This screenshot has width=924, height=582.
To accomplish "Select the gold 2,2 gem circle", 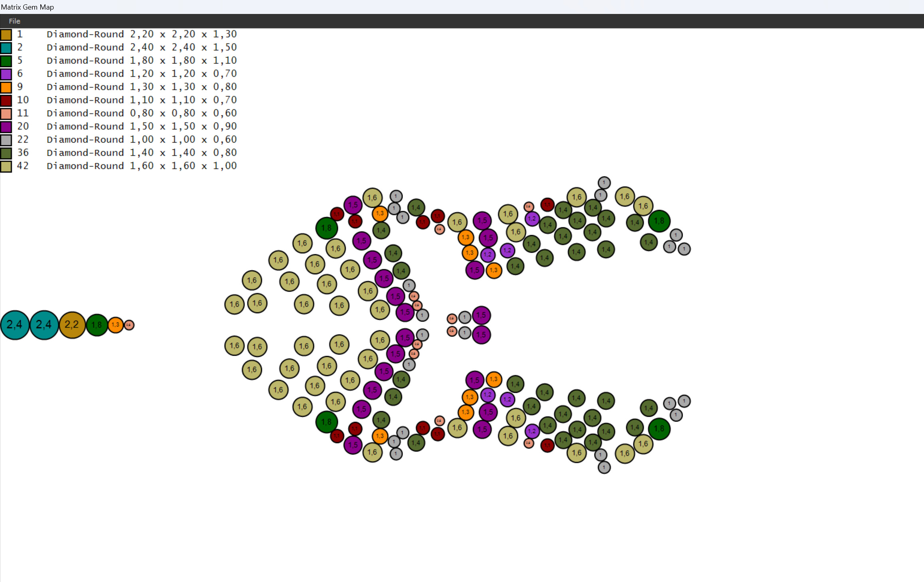I will click(72, 325).
